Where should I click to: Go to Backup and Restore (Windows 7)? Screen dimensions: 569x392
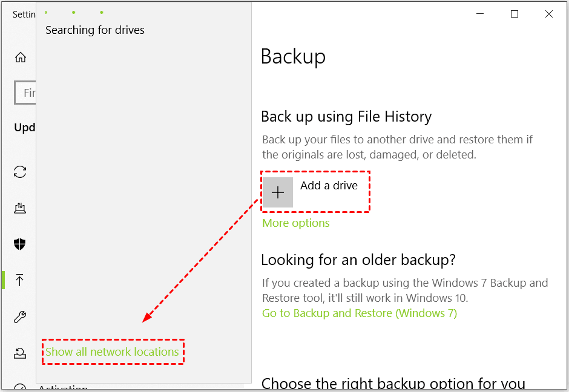point(360,313)
